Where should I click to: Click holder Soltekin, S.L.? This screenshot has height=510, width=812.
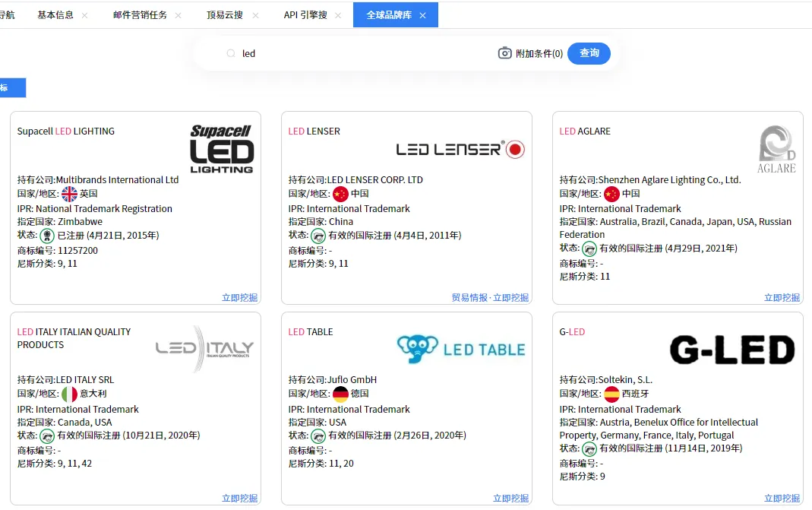626,380
